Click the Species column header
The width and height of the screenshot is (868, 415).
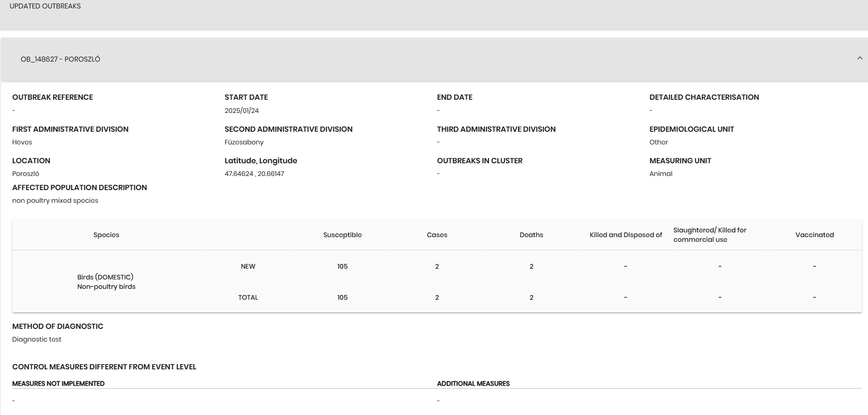106,235
